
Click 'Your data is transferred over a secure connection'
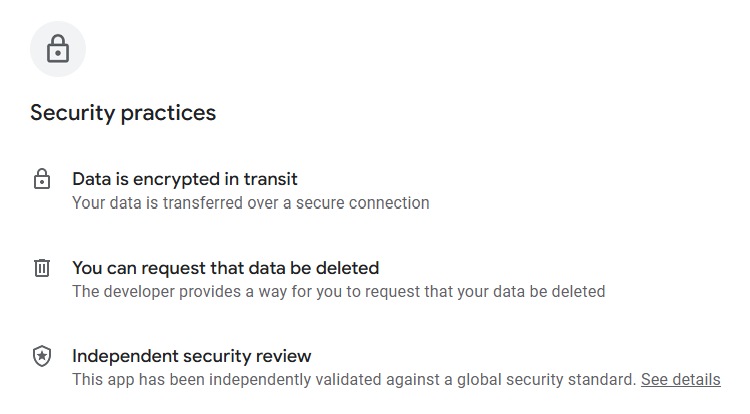pyautogui.click(x=250, y=203)
